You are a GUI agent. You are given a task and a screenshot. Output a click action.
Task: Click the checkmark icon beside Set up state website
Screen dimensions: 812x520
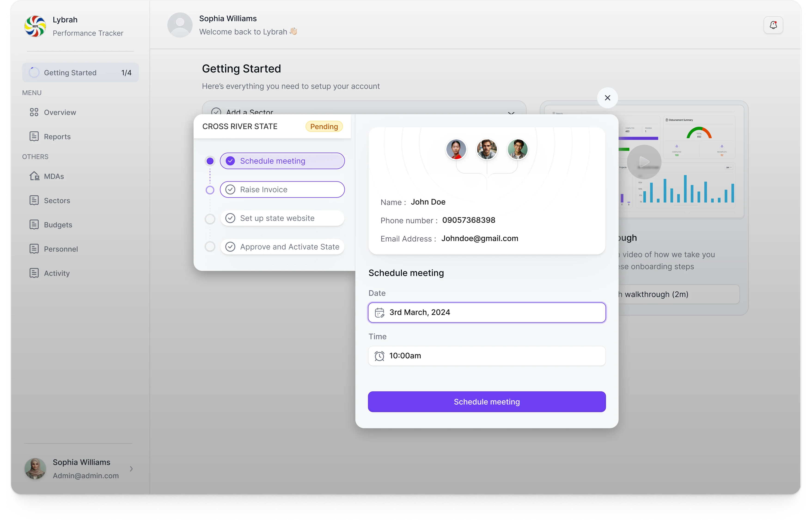pos(230,218)
